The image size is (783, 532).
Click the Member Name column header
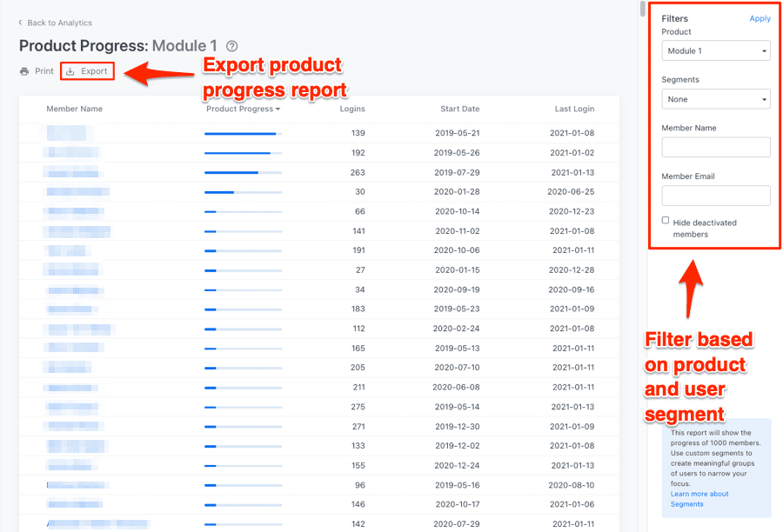(75, 109)
